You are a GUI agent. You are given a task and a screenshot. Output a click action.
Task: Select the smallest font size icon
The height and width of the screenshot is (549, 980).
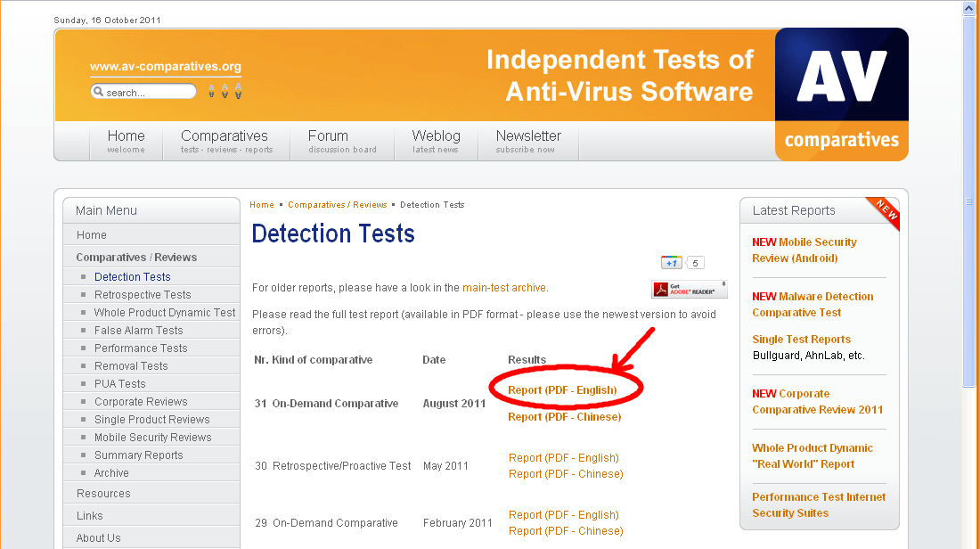point(211,92)
